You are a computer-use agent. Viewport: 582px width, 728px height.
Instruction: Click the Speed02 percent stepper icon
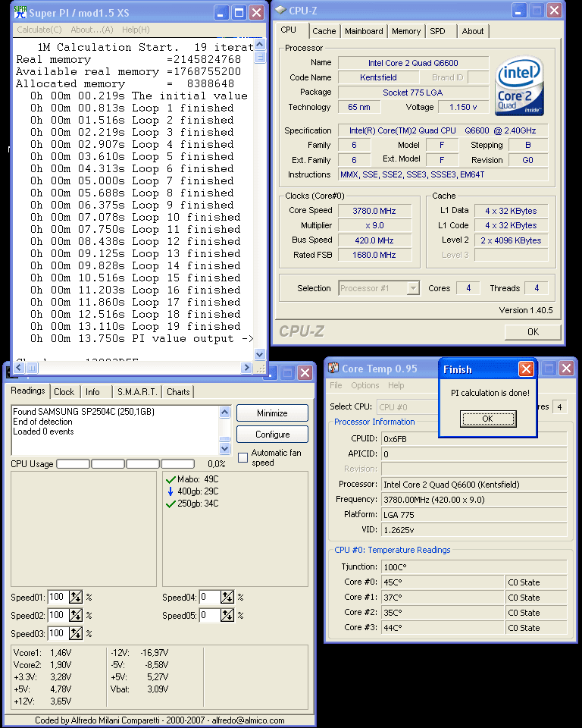pos(75,615)
